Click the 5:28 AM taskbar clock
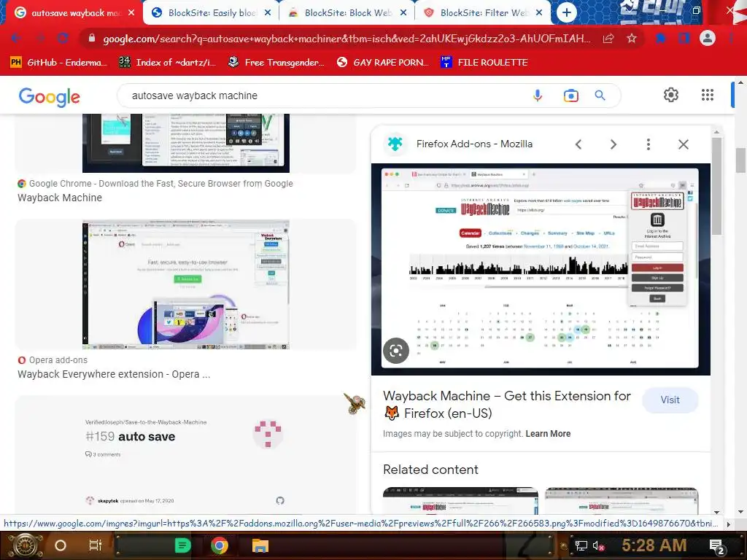 tap(654, 545)
